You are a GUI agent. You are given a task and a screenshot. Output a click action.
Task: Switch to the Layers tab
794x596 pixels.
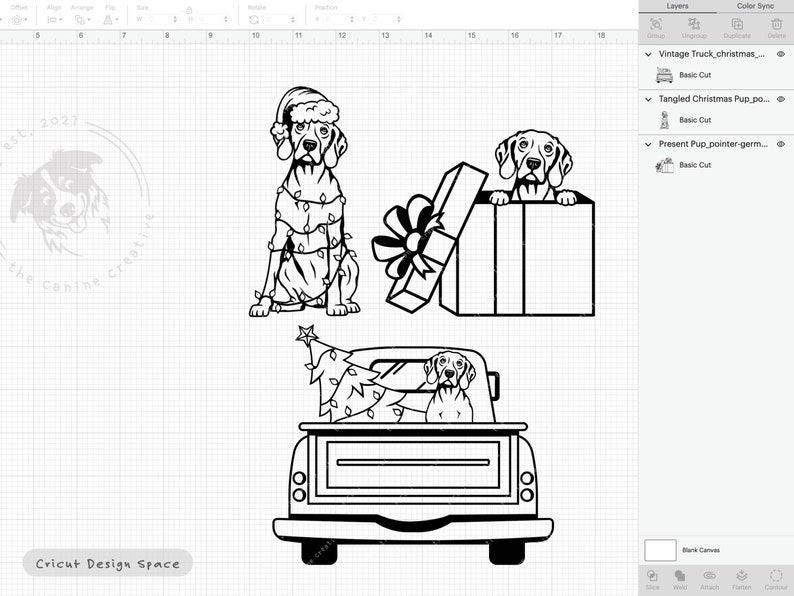click(x=678, y=6)
